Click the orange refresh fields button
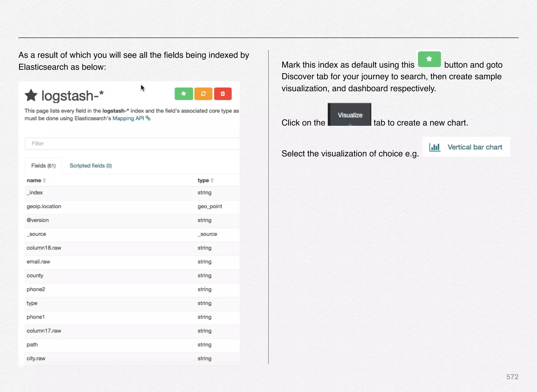The height and width of the screenshot is (392, 537). 203,94
